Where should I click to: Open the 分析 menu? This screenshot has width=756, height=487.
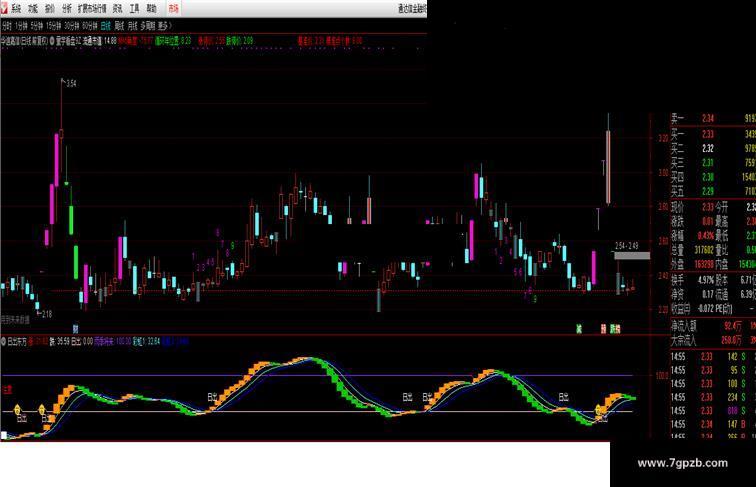pyautogui.click(x=67, y=8)
